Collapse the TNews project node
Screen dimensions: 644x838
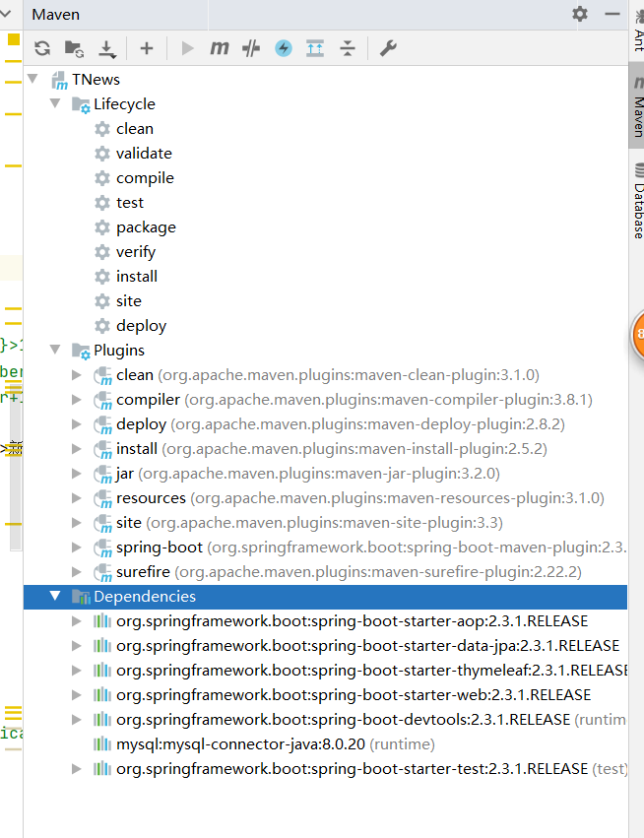33,79
